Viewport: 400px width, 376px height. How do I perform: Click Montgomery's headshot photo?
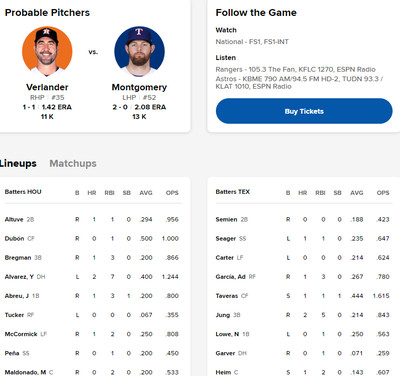click(139, 52)
